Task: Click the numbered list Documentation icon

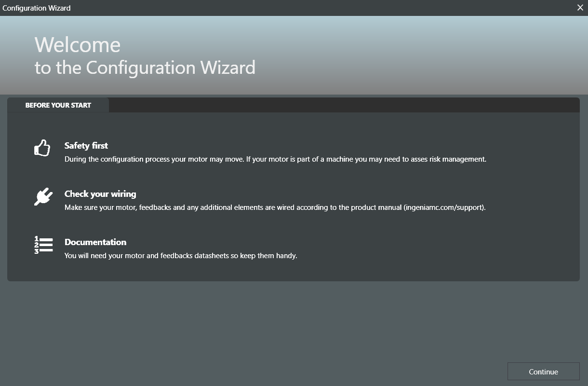Action: coord(43,245)
